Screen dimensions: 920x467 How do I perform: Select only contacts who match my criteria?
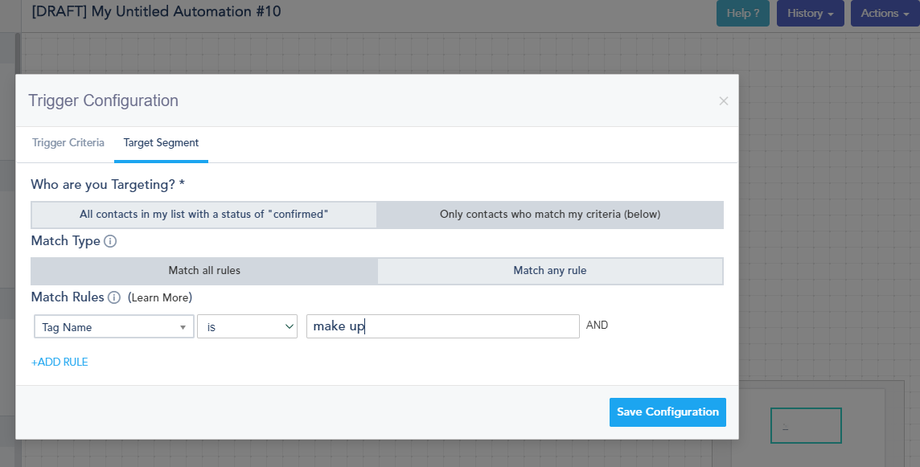(x=550, y=214)
